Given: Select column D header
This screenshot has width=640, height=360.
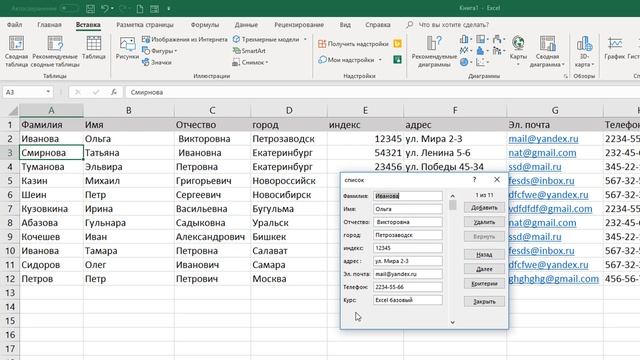Looking at the screenshot, I should pos(289,111).
